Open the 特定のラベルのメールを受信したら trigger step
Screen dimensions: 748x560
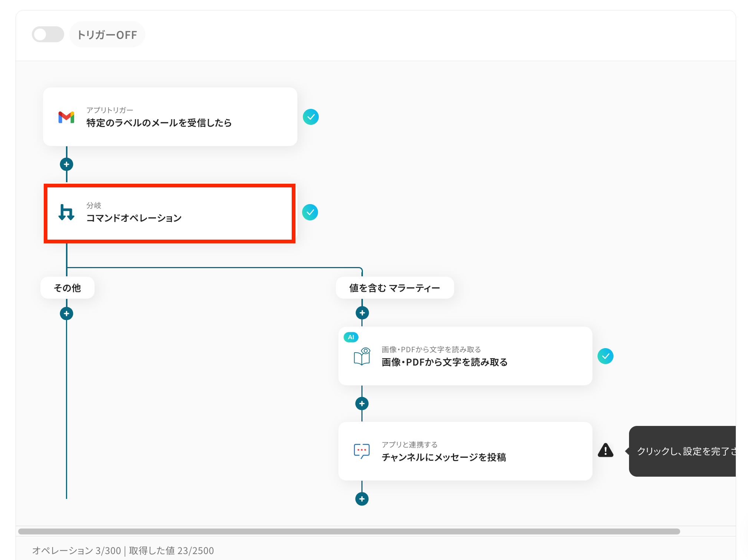click(x=159, y=123)
